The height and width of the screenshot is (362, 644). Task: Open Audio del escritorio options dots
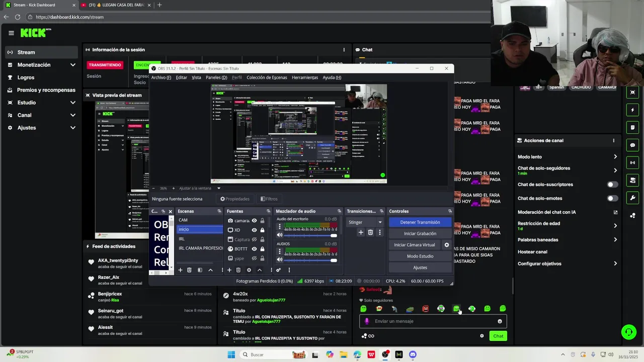click(280, 226)
